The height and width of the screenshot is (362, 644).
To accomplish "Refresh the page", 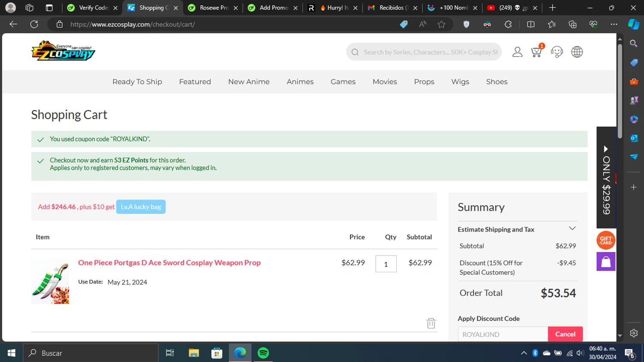I will pos(34,24).
